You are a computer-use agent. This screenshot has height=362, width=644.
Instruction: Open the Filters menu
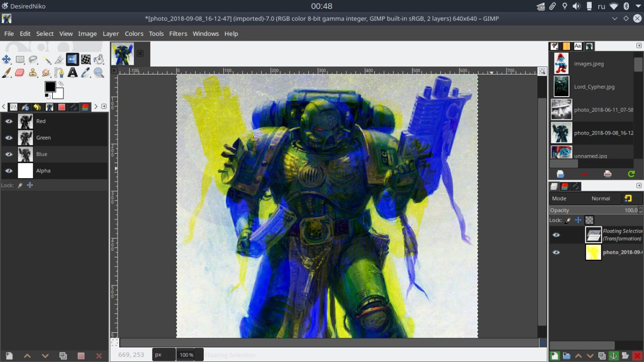[x=178, y=34]
